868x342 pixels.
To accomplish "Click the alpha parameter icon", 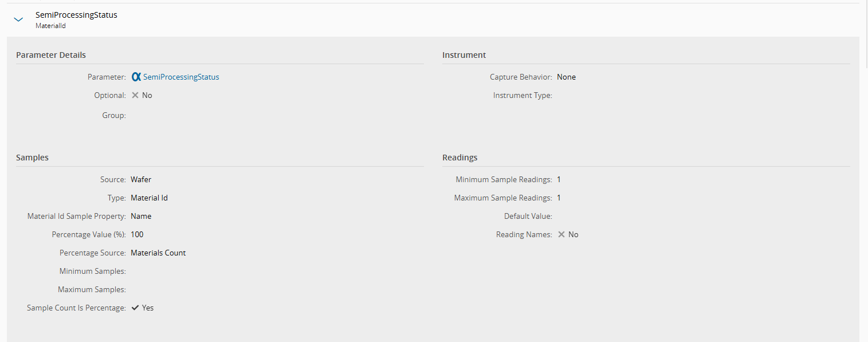I will [136, 77].
